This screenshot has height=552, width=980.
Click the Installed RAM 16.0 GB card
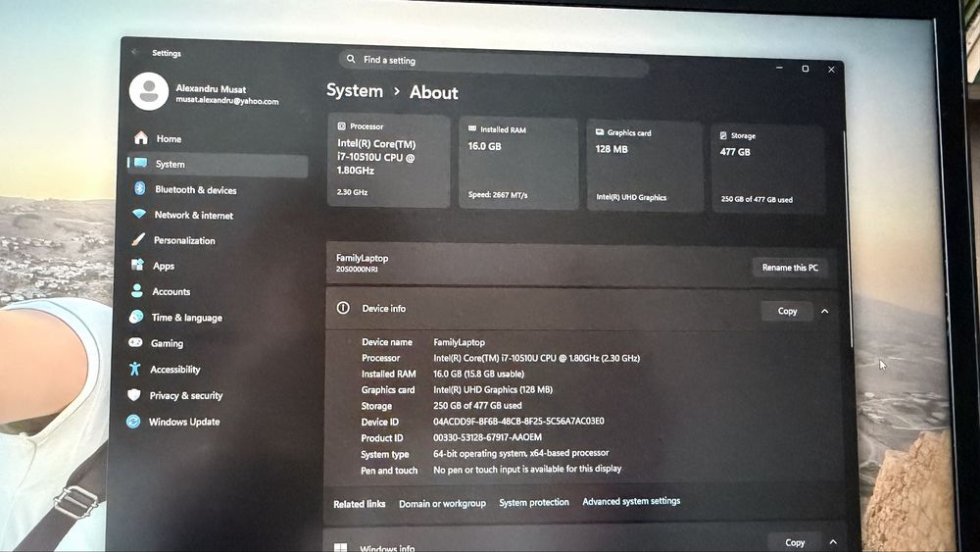tap(518, 163)
